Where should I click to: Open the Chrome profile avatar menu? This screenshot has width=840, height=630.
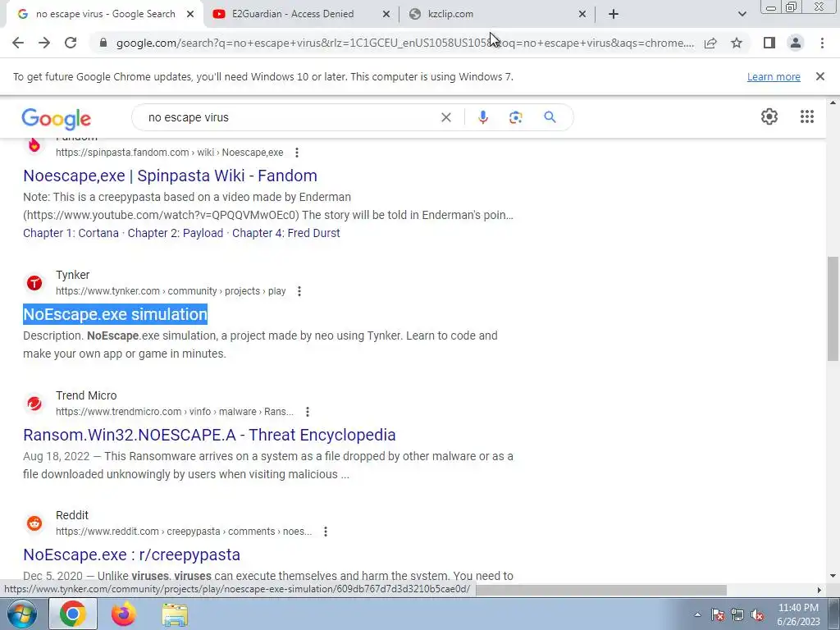tap(796, 43)
